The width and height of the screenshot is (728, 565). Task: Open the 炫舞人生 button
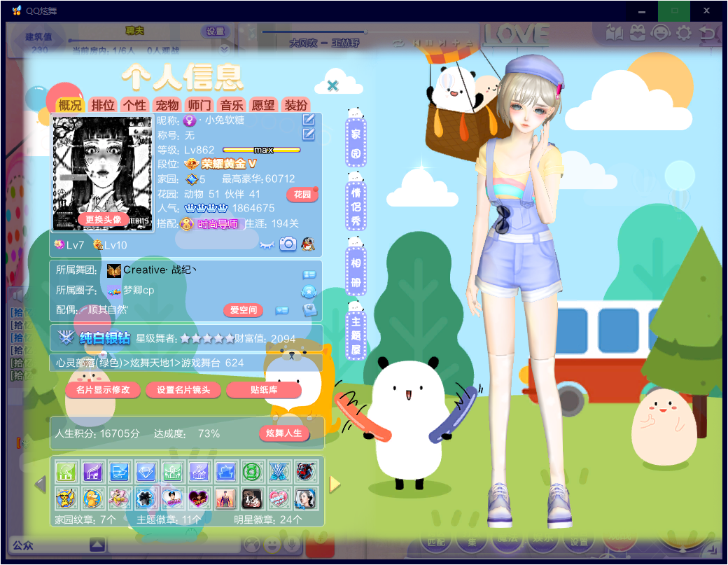click(x=283, y=433)
